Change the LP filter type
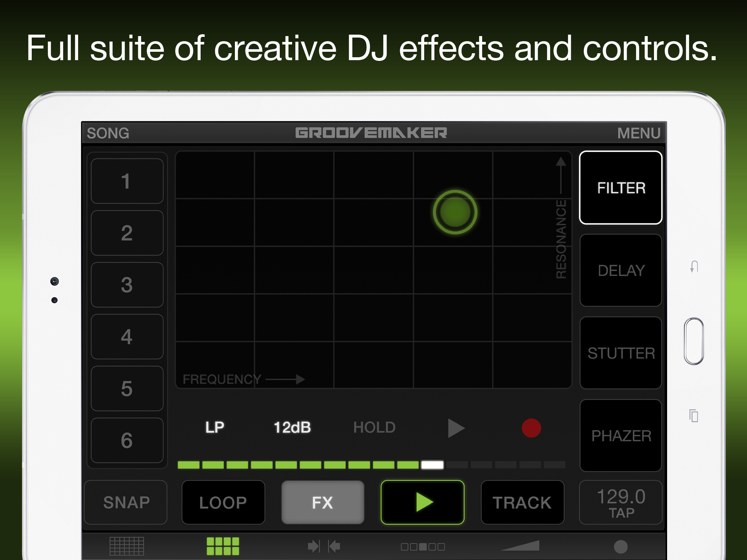Viewport: 747px width, 560px height. pos(214,427)
